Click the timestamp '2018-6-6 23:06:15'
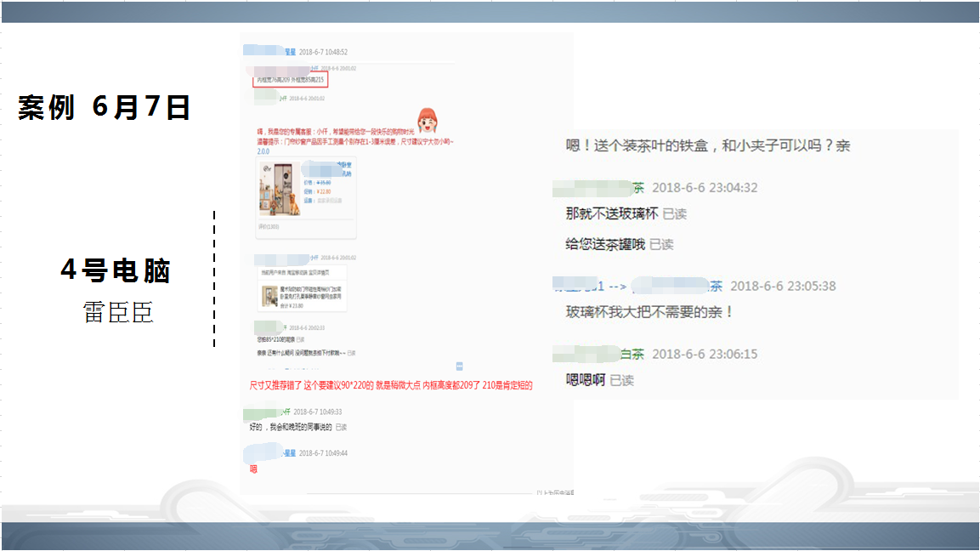 pyautogui.click(x=705, y=354)
